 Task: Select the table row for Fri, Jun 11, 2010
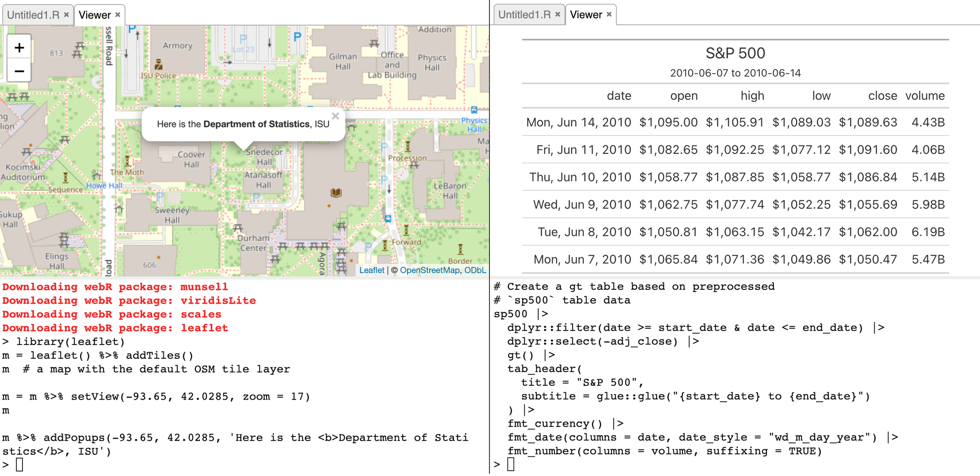[x=735, y=149]
